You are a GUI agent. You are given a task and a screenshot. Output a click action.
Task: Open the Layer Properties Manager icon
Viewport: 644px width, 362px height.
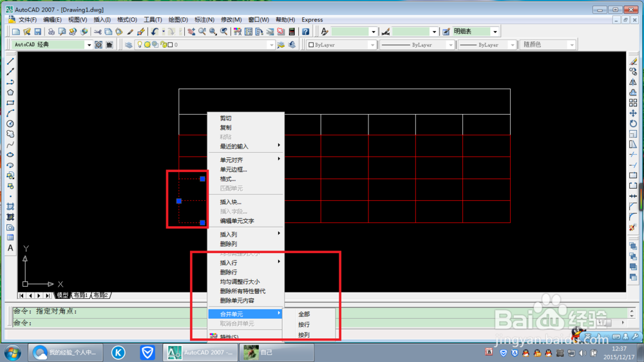[129, 45]
